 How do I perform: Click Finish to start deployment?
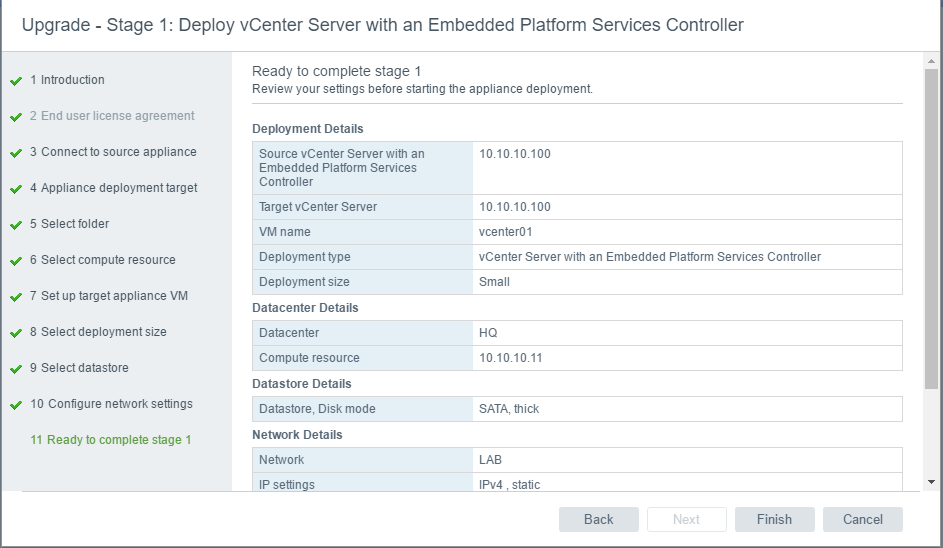click(775, 519)
